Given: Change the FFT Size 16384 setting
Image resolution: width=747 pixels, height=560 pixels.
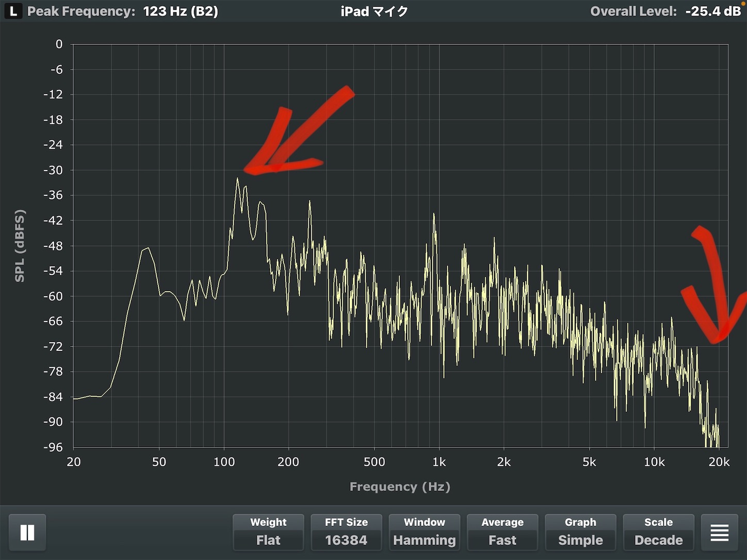Looking at the screenshot, I should (x=346, y=532).
